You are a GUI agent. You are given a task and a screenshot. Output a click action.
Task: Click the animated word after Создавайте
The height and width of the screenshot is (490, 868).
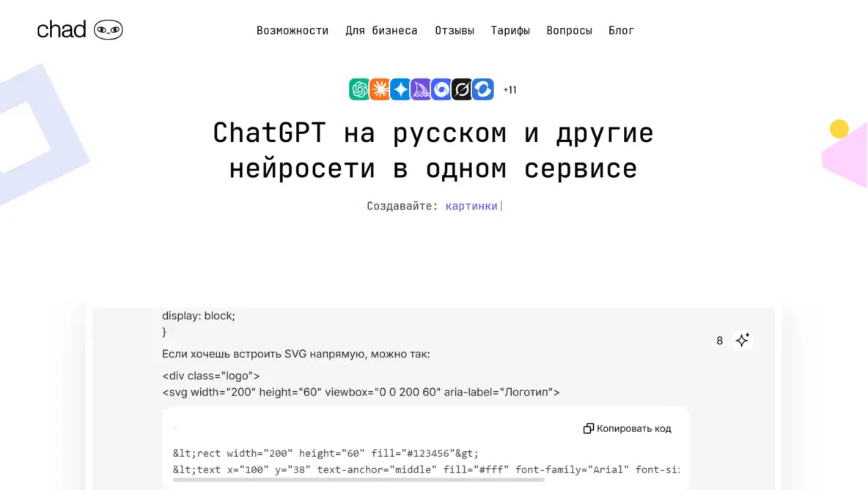pyautogui.click(x=471, y=206)
